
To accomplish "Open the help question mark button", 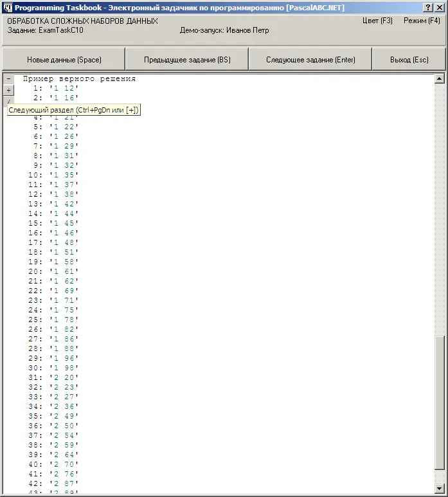I will [428, 7].
